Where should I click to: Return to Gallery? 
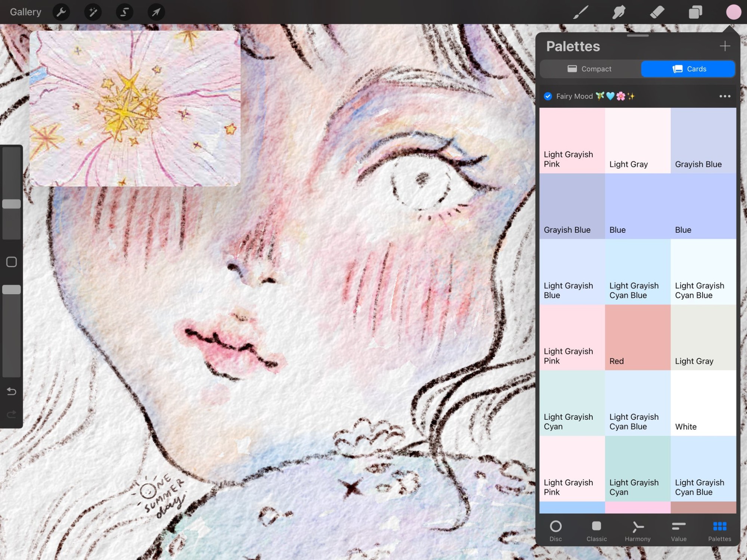pyautogui.click(x=25, y=12)
